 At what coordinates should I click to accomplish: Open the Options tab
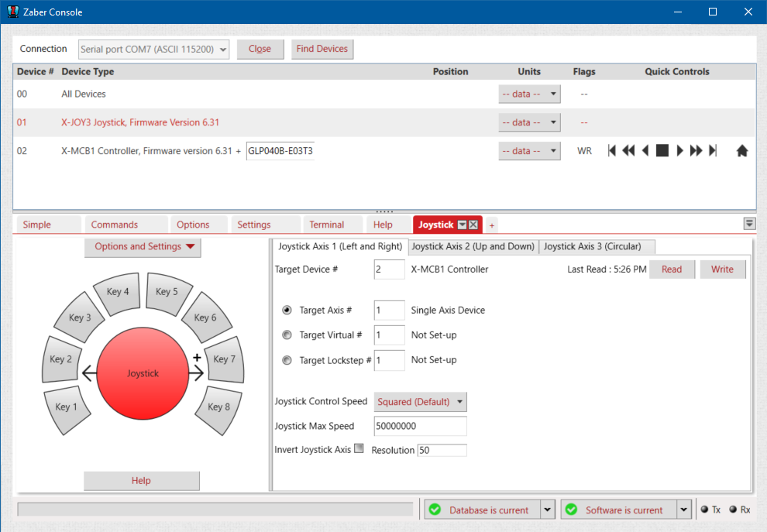point(198,225)
